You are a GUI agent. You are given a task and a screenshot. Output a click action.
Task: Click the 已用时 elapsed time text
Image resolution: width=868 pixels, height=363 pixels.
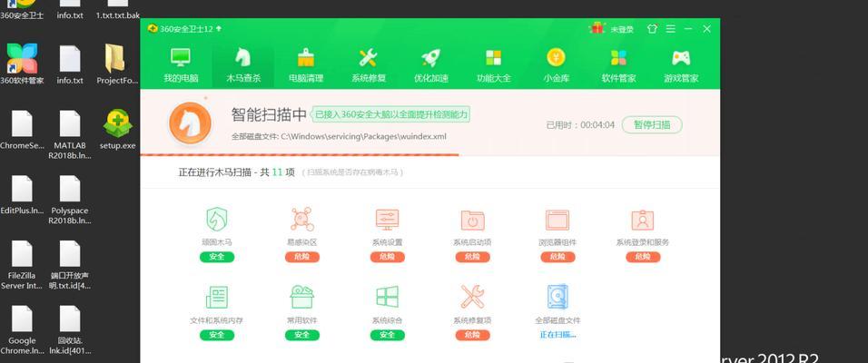pos(580,125)
